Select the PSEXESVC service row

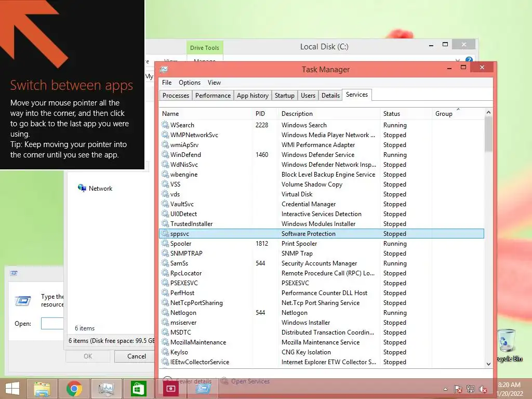click(x=322, y=283)
